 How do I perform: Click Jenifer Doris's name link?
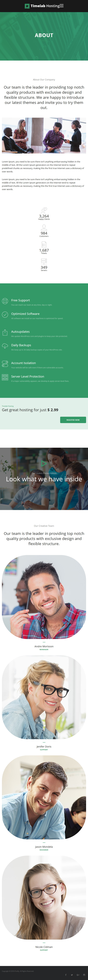pyautogui.click(x=44, y=746)
